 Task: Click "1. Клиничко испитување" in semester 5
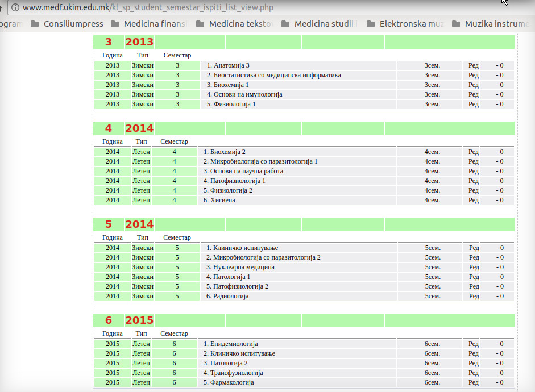pyautogui.click(x=242, y=248)
